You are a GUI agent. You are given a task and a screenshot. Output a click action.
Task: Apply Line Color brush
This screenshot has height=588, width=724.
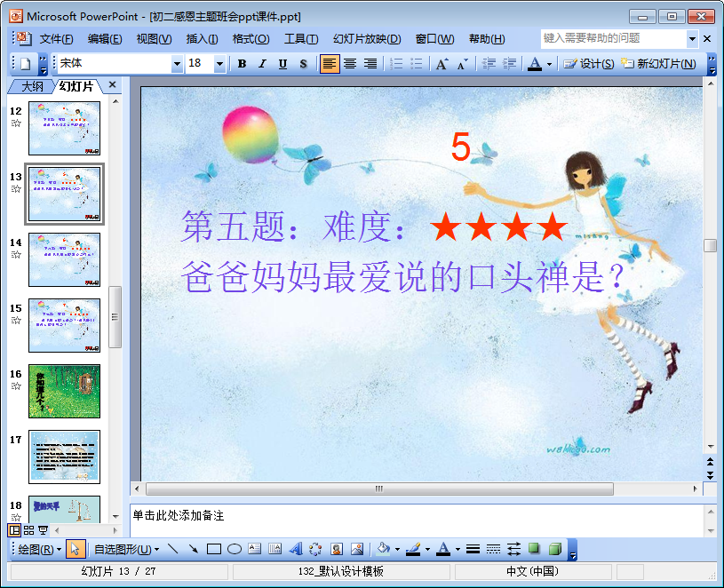(413, 549)
